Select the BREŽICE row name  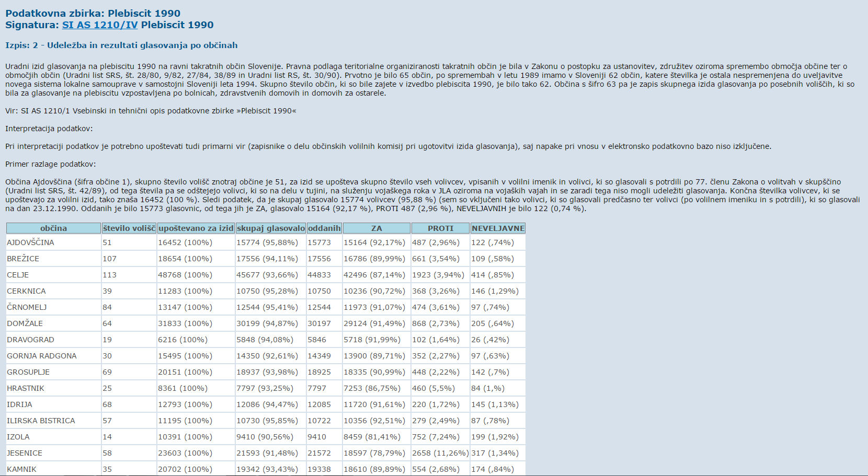(23, 259)
